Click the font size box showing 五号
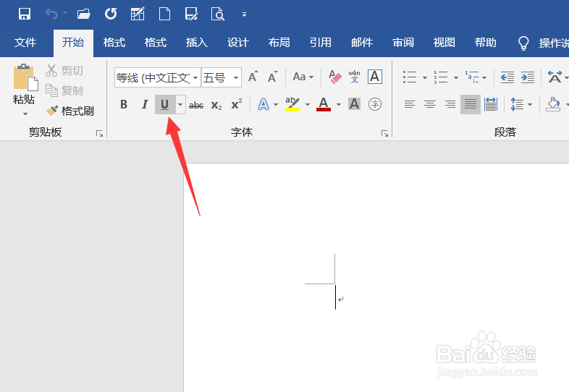This screenshot has width=569, height=392. pos(216,77)
